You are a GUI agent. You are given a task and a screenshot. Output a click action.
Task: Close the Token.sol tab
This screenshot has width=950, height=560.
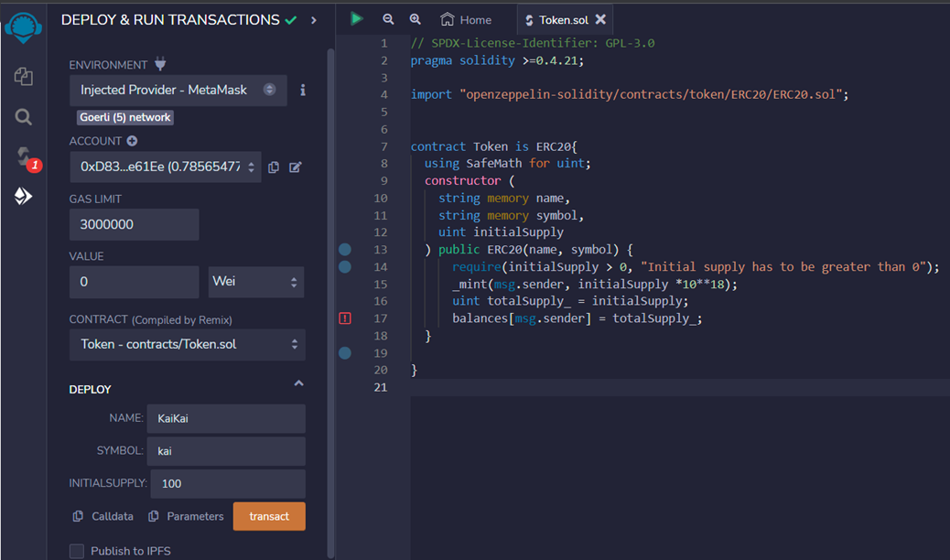click(x=600, y=19)
